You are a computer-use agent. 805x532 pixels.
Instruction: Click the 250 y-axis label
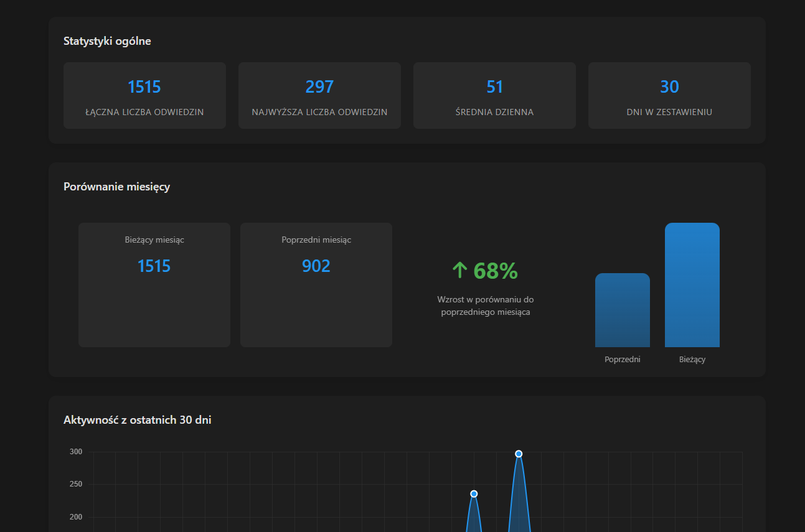click(77, 484)
